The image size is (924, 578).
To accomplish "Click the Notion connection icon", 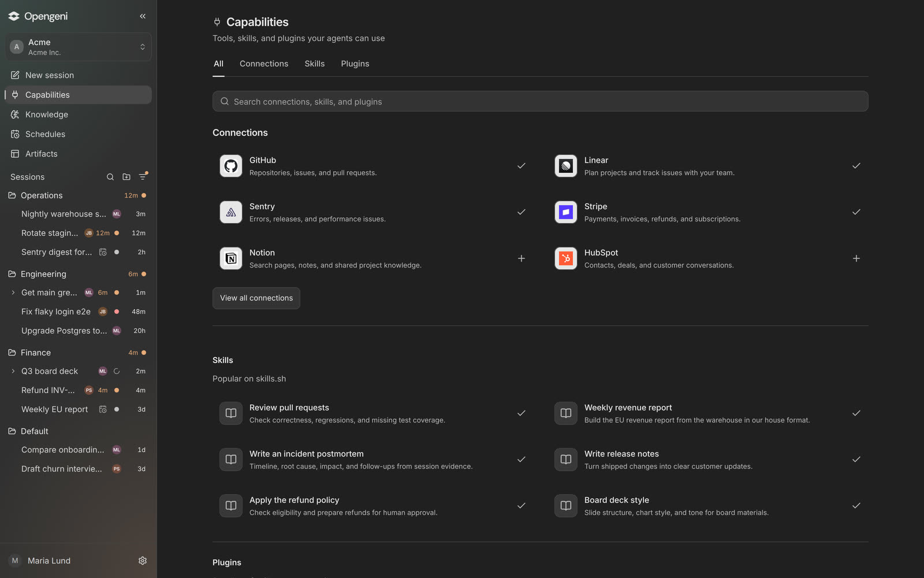I will (x=231, y=258).
